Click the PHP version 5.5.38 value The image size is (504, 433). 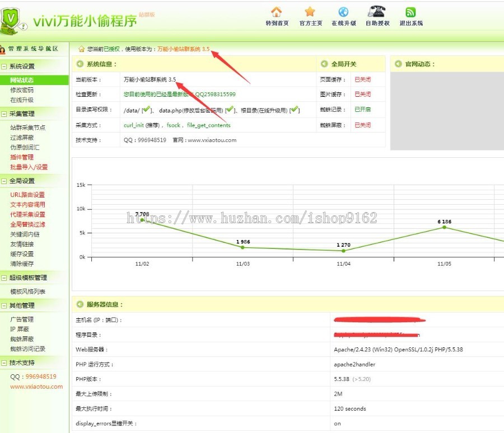(x=342, y=379)
